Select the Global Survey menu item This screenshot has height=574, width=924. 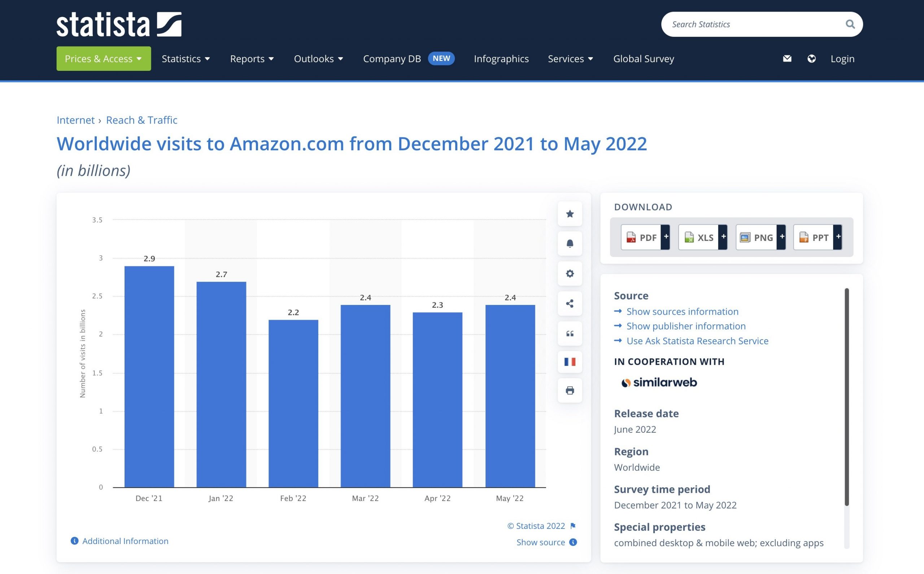click(643, 58)
